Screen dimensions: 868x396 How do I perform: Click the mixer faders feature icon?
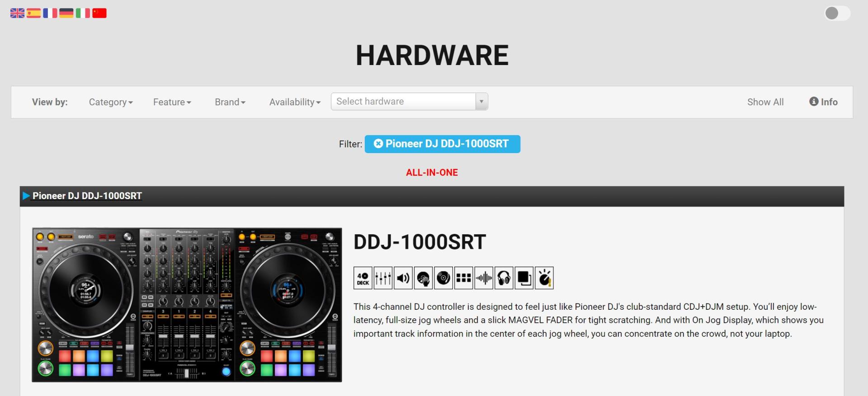click(383, 278)
